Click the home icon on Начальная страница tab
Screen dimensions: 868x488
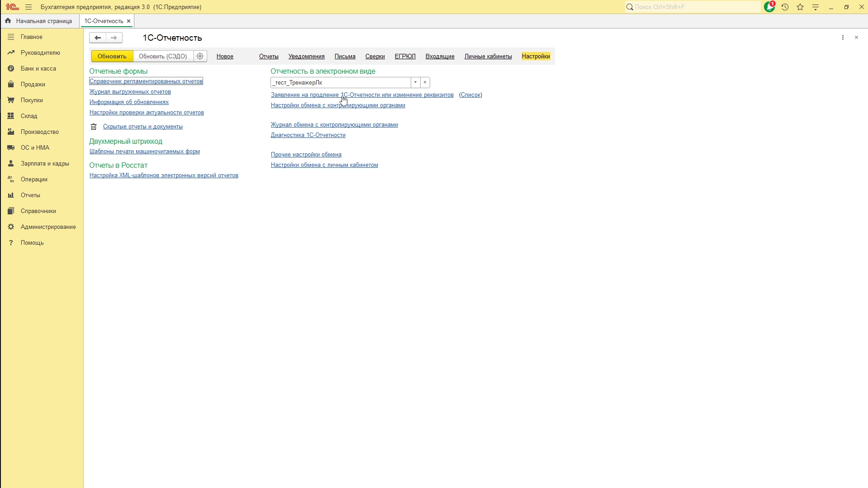point(8,21)
